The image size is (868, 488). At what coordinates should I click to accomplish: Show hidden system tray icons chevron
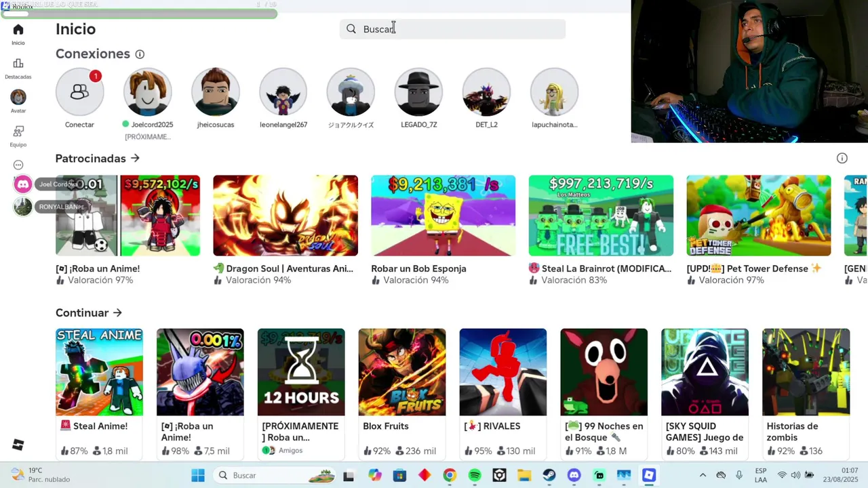(x=703, y=475)
